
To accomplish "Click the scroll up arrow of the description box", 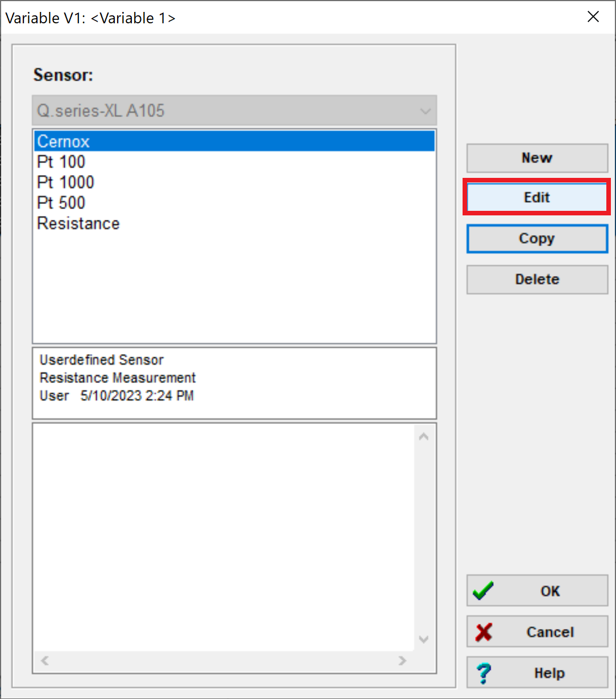I will [x=424, y=435].
